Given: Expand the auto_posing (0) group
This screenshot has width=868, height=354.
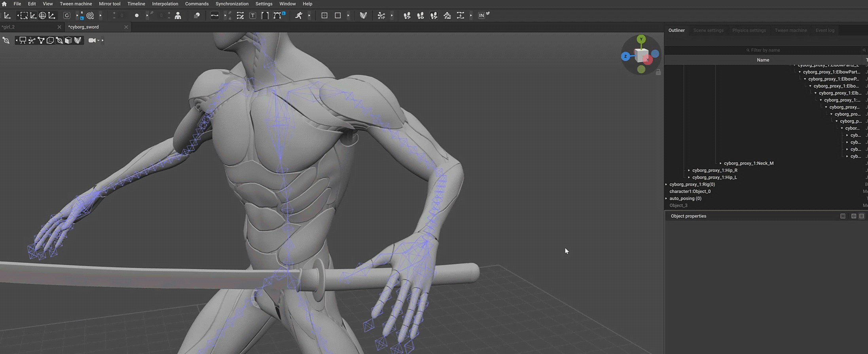Looking at the screenshot, I should click(x=666, y=198).
